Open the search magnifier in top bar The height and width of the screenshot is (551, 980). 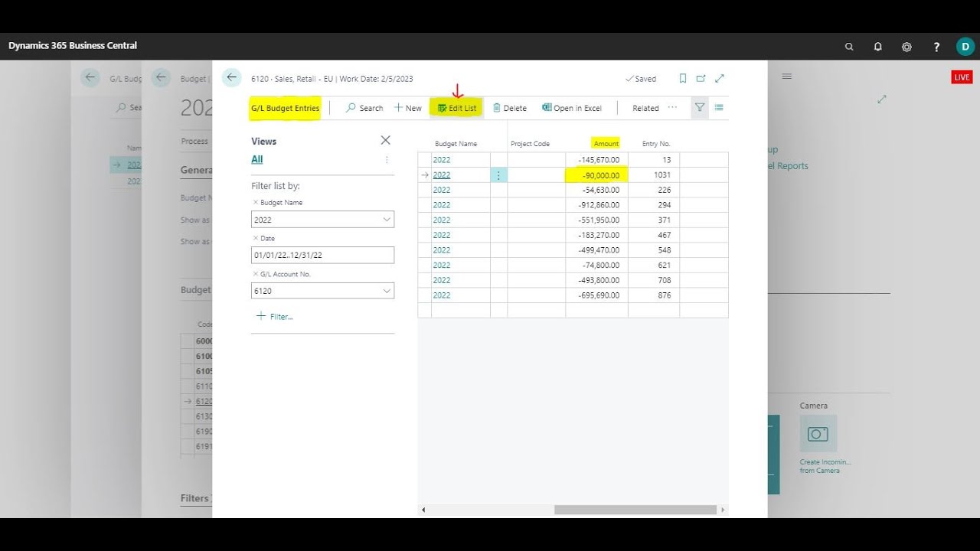849,47
